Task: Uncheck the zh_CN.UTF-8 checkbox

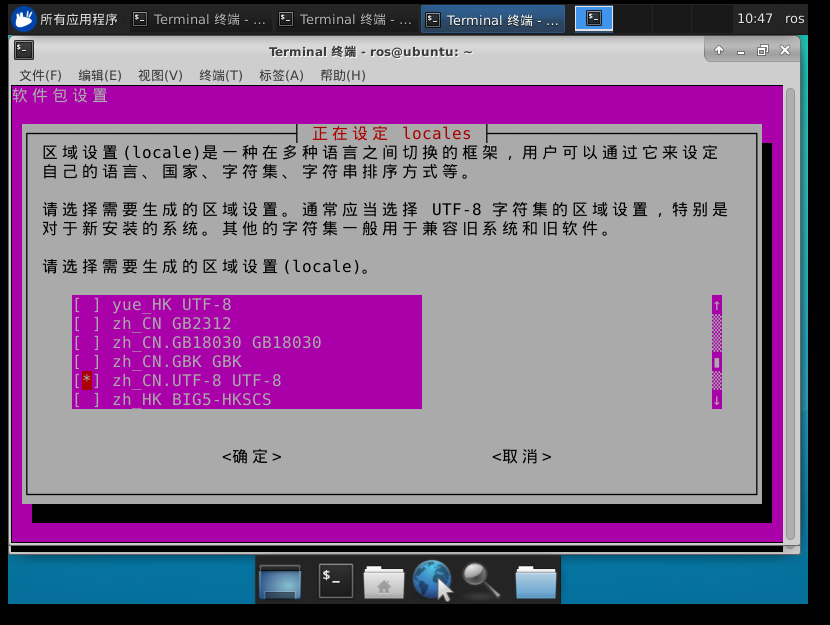Action: click(87, 381)
